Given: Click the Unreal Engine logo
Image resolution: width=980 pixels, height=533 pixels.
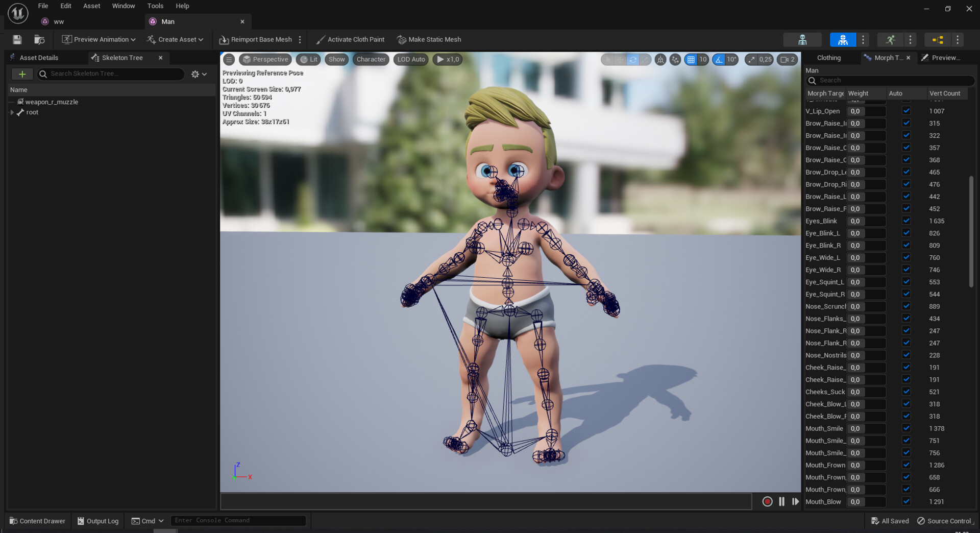Looking at the screenshot, I should click(18, 13).
